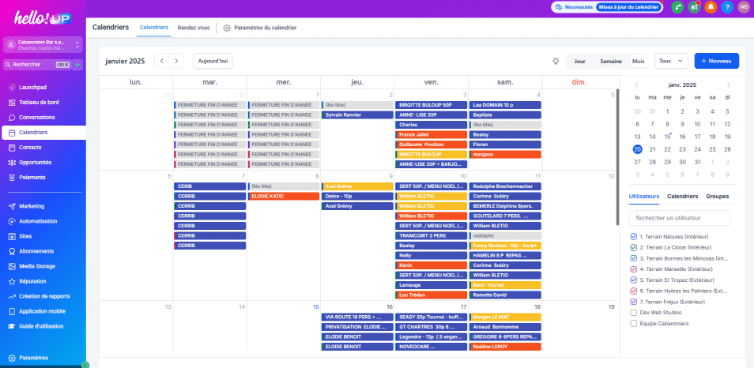Toggle 4. Terrain Marseille (Extérieur) checkbox

click(633, 269)
